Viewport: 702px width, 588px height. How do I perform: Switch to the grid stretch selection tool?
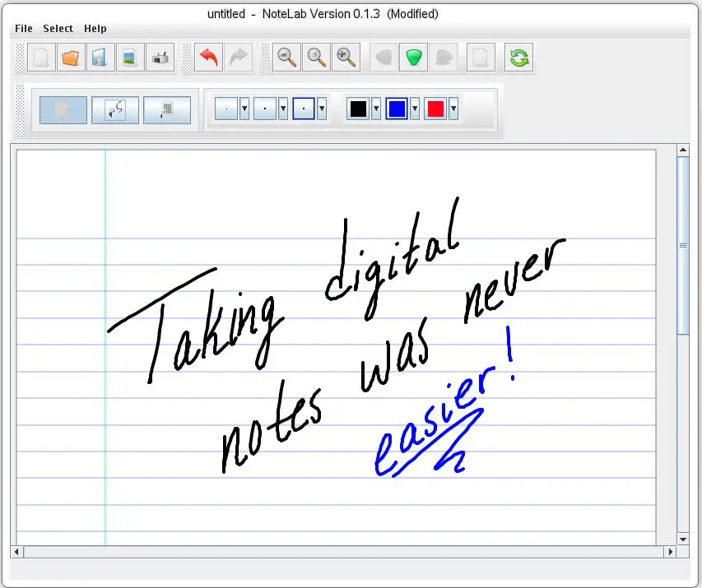[x=167, y=109]
